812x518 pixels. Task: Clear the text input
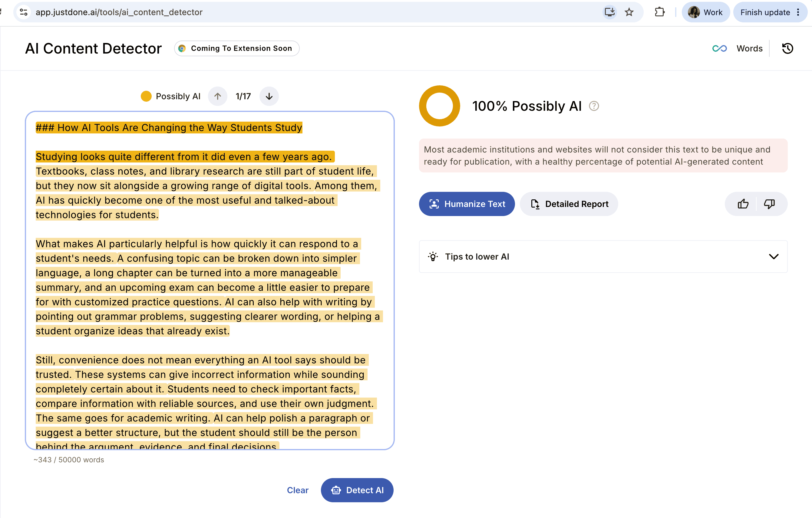pyautogui.click(x=297, y=490)
